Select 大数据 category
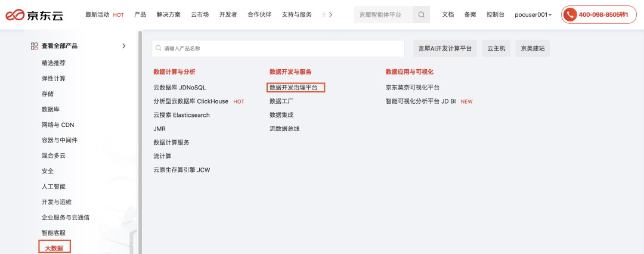This screenshot has height=254, width=644. (x=54, y=248)
